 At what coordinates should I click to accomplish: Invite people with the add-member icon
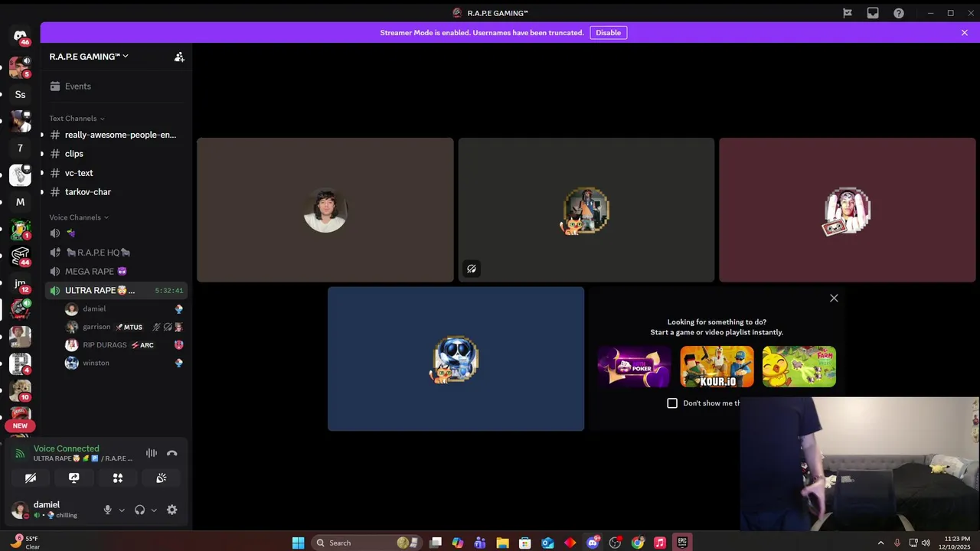tap(179, 57)
